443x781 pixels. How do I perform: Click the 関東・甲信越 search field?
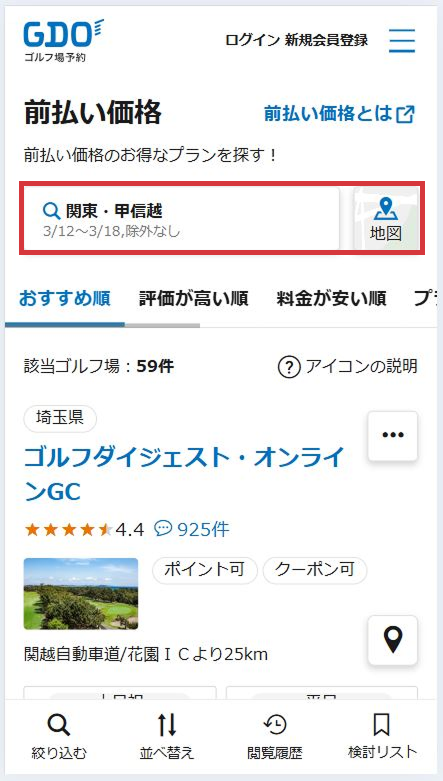pos(181,219)
